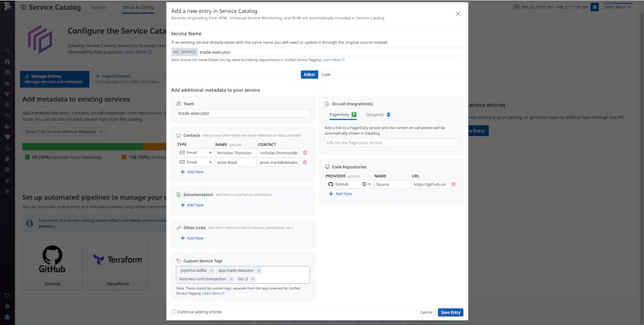Open Learn More link in Configure header text
This screenshot has width=644, height=325.
coord(138,52)
